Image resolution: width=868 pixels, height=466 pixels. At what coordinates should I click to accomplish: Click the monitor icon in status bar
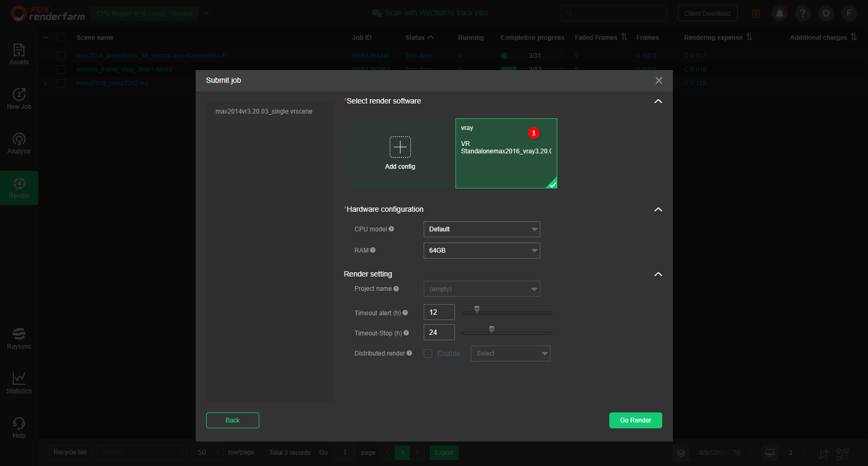tap(770, 453)
